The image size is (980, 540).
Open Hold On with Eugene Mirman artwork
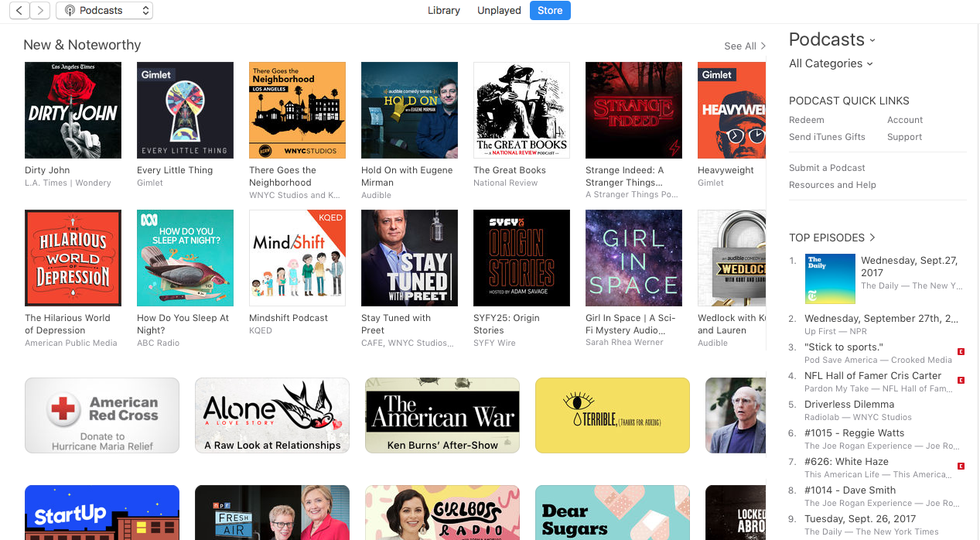click(409, 110)
